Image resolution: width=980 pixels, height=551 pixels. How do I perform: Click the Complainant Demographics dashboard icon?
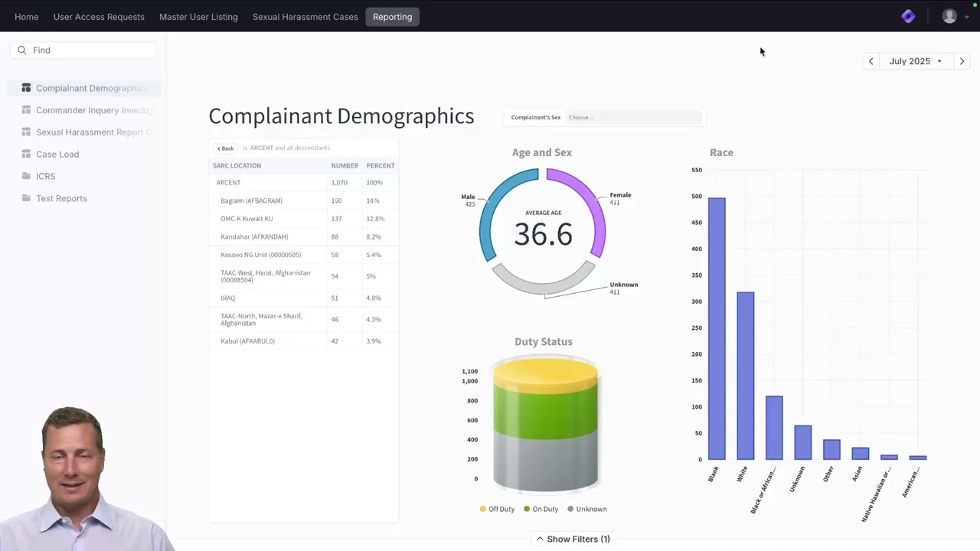pyautogui.click(x=26, y=88)
